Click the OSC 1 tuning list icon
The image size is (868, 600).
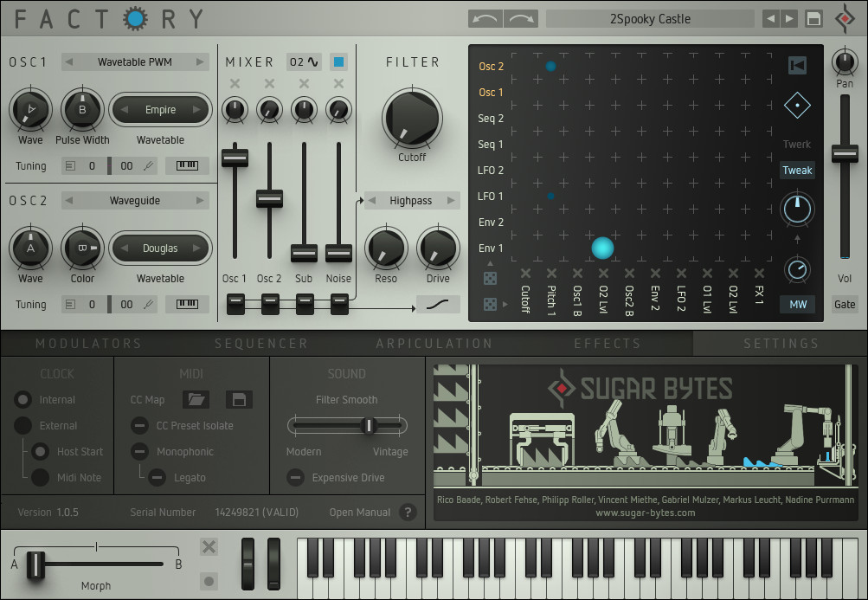(x=70, y=165)
